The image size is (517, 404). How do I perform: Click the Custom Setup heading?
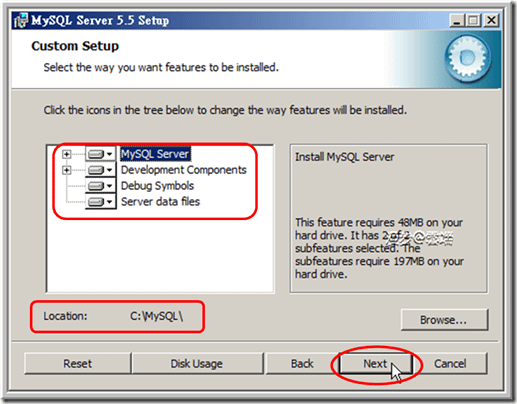[x=75, y=46]
